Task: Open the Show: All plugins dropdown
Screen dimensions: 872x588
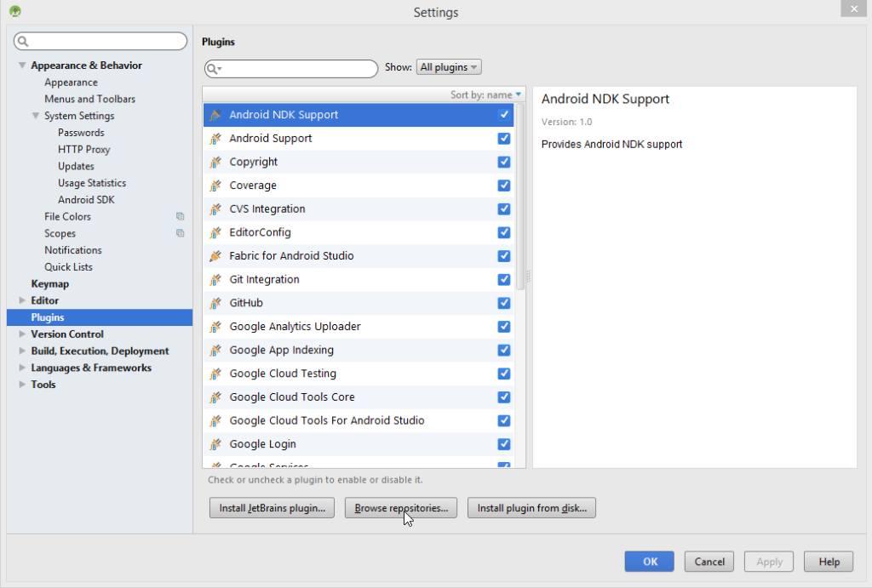Action: (449, 66)
